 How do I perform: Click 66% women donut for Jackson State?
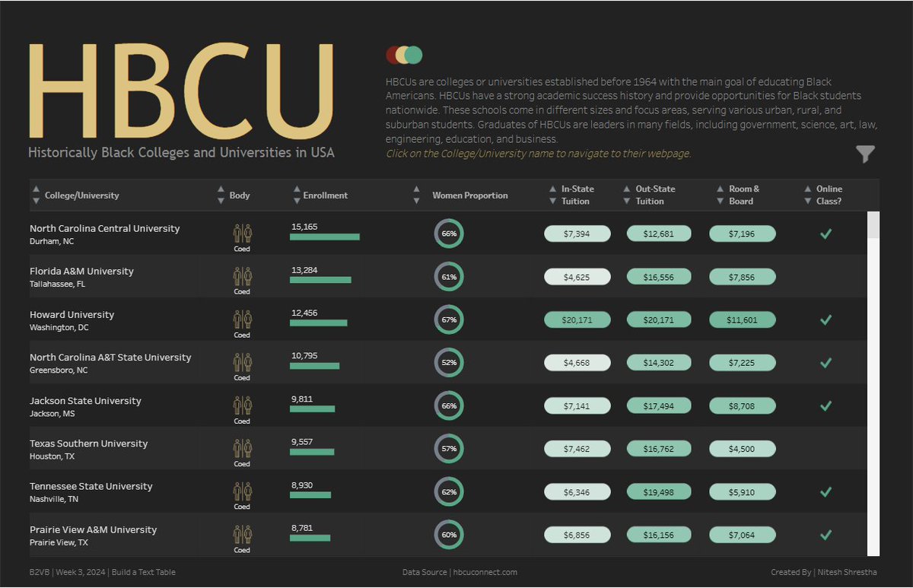(x=449, y=405)
